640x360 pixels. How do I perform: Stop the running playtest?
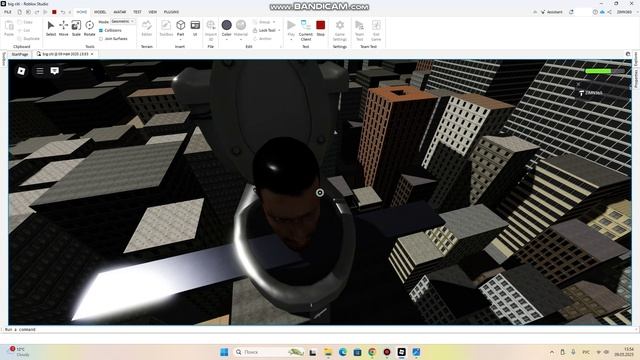(320, 28)
